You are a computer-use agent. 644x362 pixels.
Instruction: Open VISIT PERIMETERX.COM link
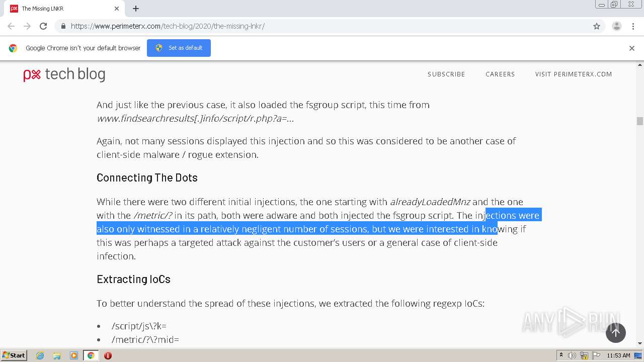(574, 74)
